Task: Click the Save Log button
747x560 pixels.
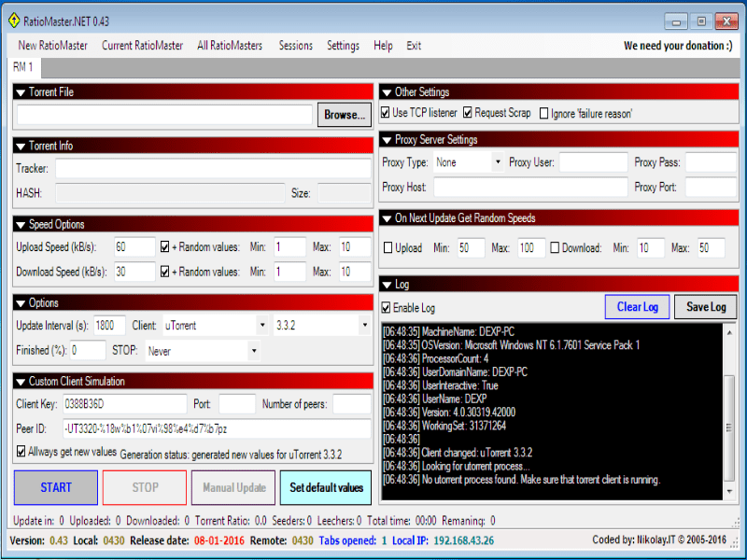Action: pyautogui.click(x=706, y=307)
